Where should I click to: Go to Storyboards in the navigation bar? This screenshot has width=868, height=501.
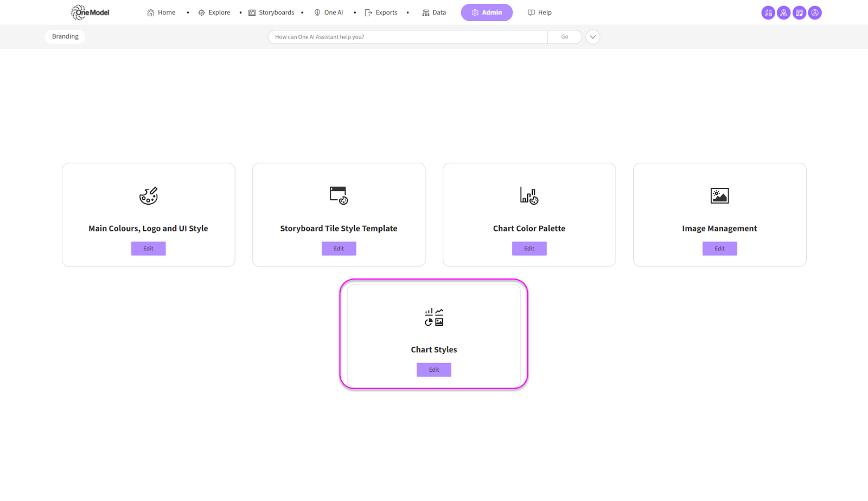pyautogui.click(x=271, y=12)
